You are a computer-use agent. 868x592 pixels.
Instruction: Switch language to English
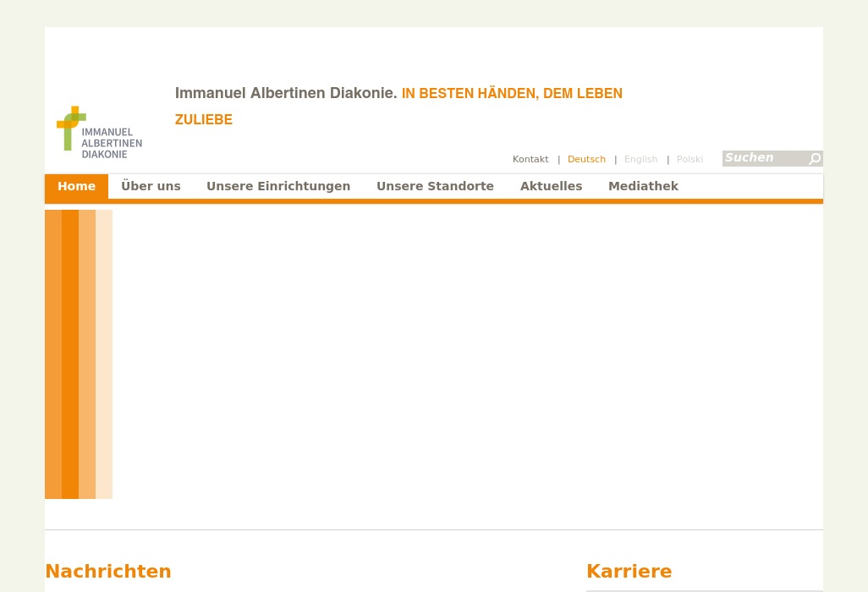640,159
